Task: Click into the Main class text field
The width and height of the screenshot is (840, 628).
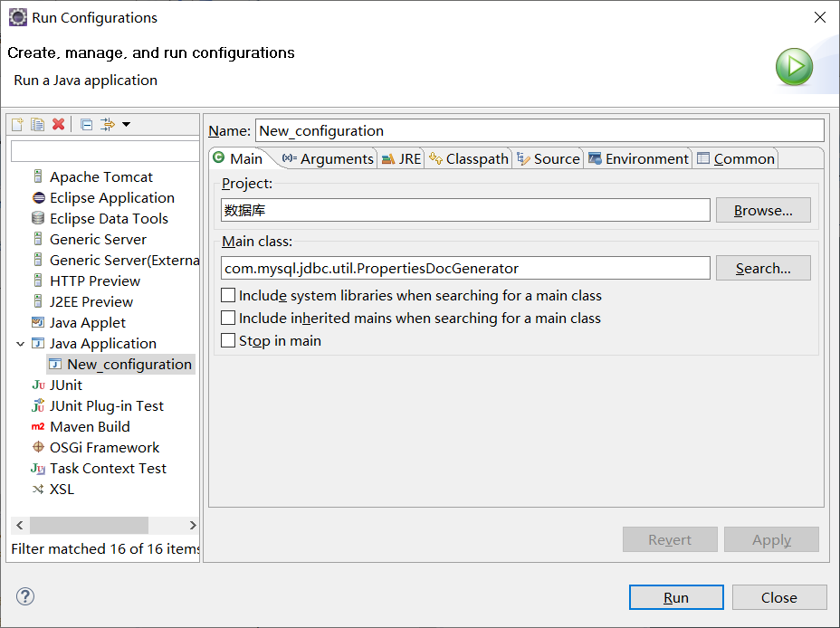Action: (x=465, y=268)
